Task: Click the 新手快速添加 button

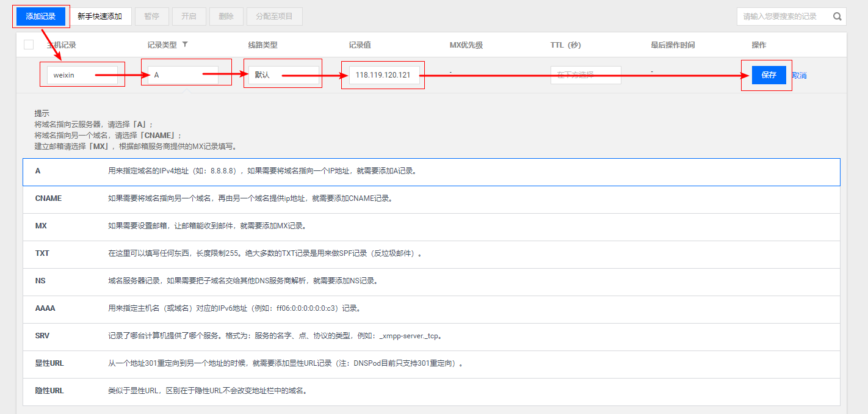Action: point(100,16)
